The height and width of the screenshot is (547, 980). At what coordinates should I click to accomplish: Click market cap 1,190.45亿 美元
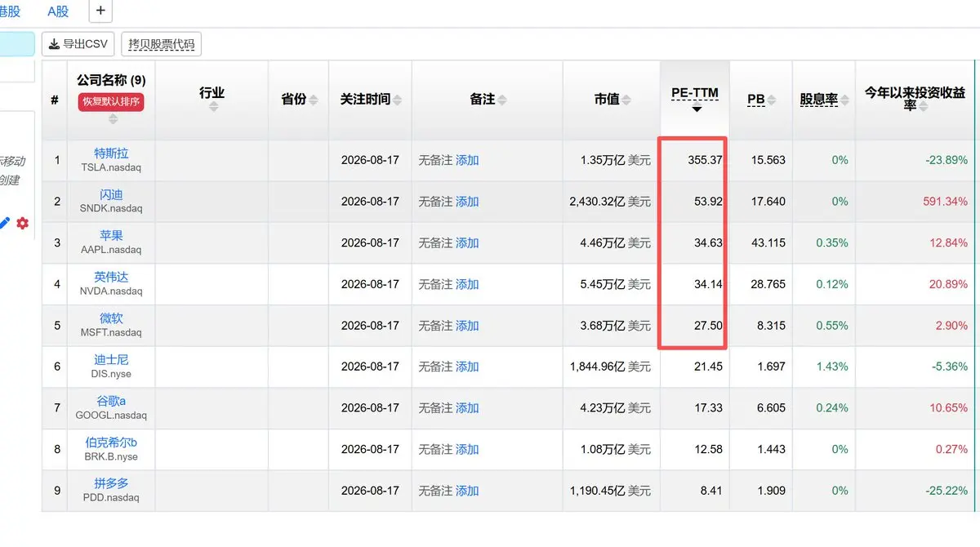(x=610, y=491)
